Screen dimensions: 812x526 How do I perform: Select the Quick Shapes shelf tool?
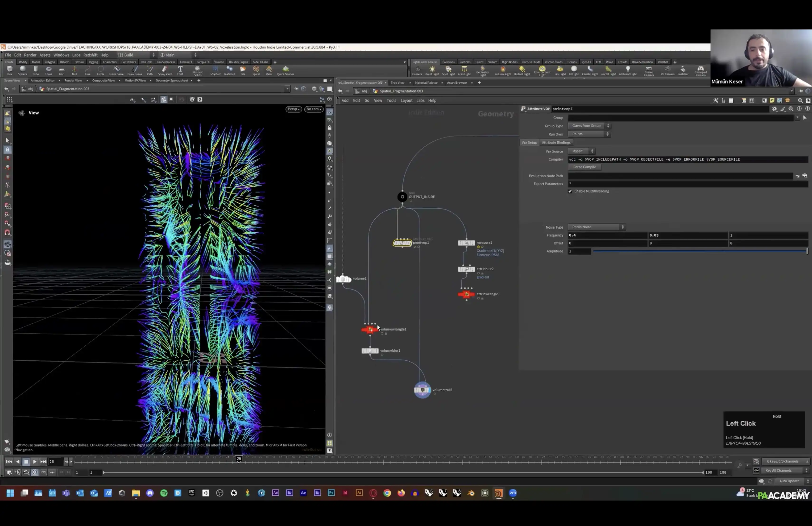286,71
